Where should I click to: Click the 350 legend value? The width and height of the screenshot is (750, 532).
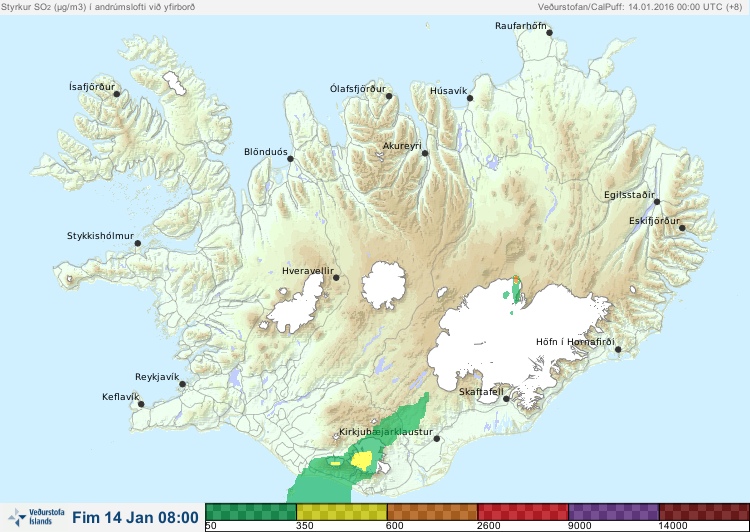pyautogui.click(x=305, y=526)
